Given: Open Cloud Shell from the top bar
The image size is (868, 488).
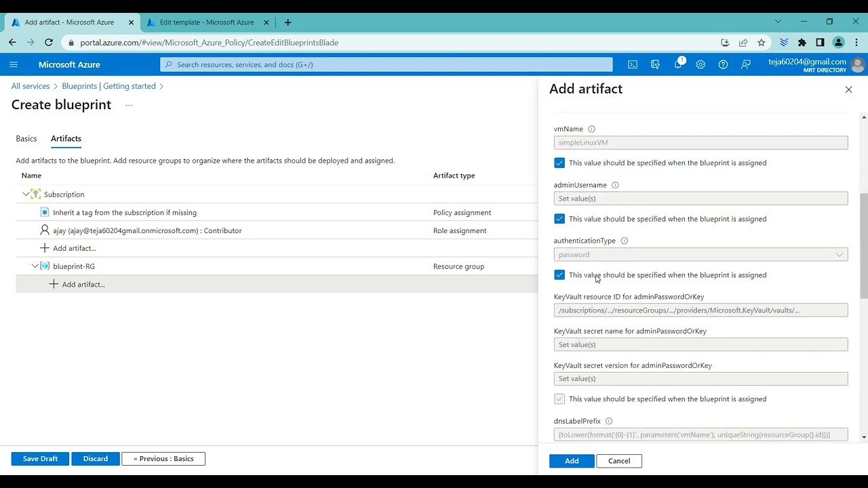Looking at the screenshot, I should (x=633, y=64).
